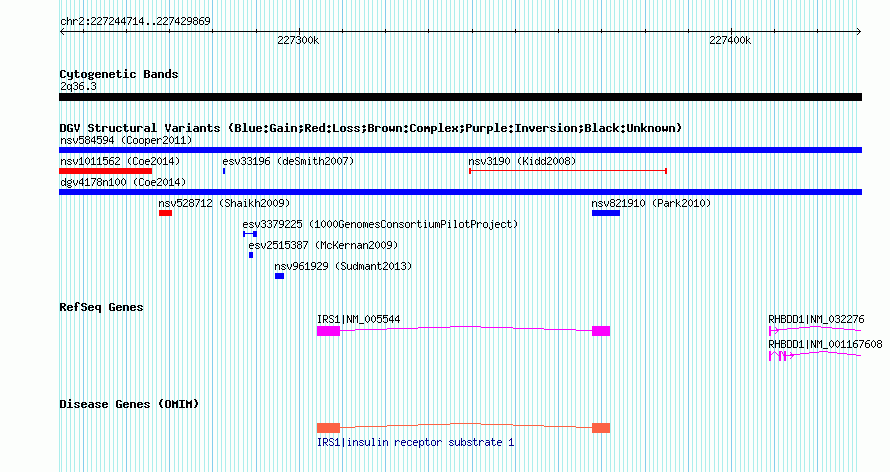
Task: Click esv2515387 (McKernan2009) blue marker
Action: click(x=251, y=255)
